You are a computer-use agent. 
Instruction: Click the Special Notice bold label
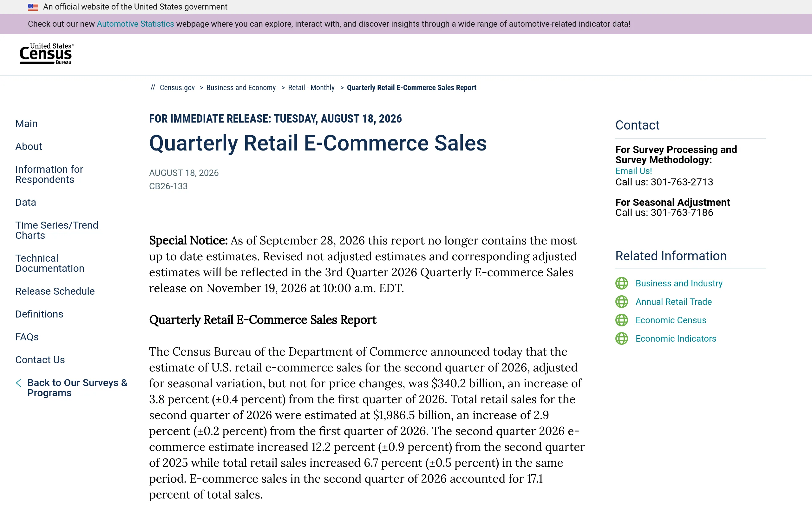click(x=188, y=241)
